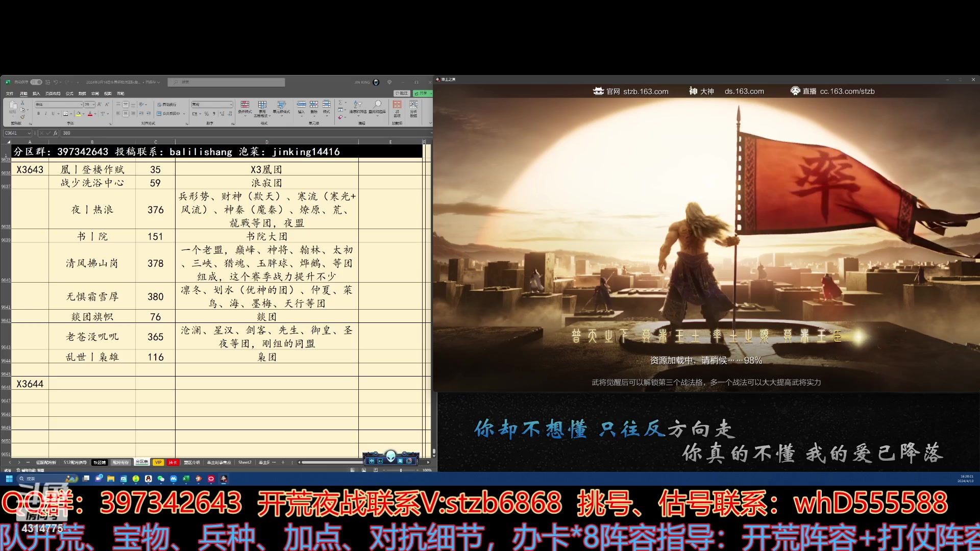Open the File (文件) menu
This screenshot has width=980, height=551.
click(x=9, y=93)
